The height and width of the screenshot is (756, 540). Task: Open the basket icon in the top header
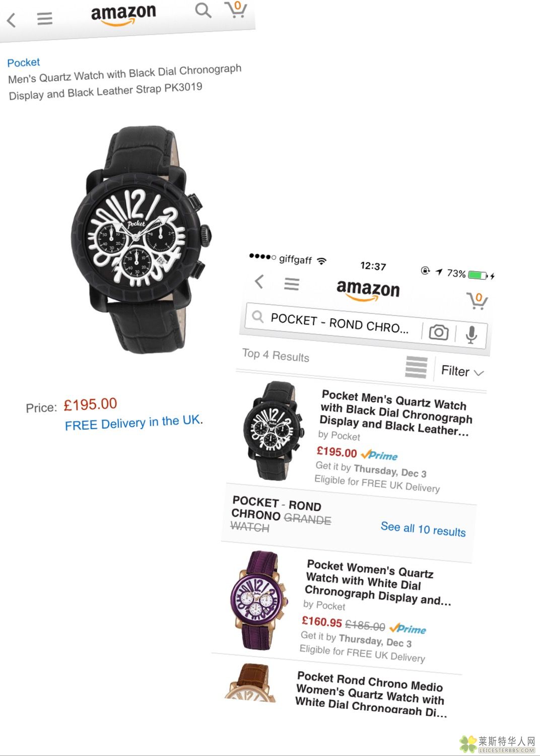click(236, 10)
